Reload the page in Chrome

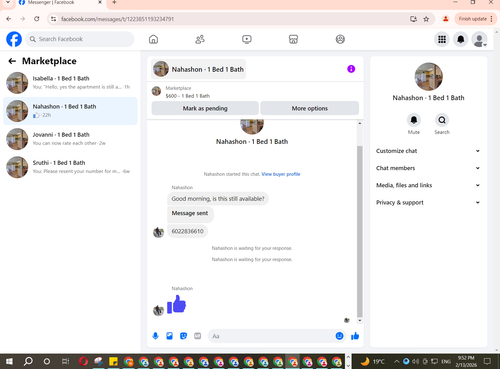pos(37,19)
